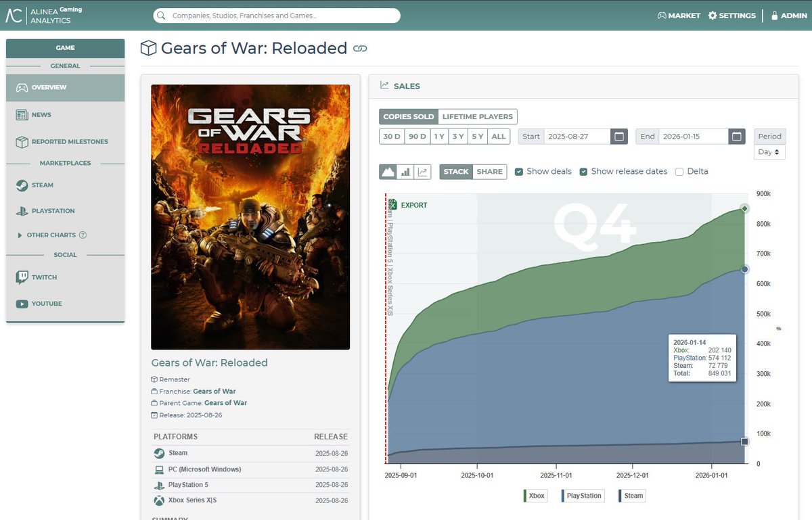812x520 pixels.
Task: Toggle Xbox series in legend
Action: click(x=535, y=496)
